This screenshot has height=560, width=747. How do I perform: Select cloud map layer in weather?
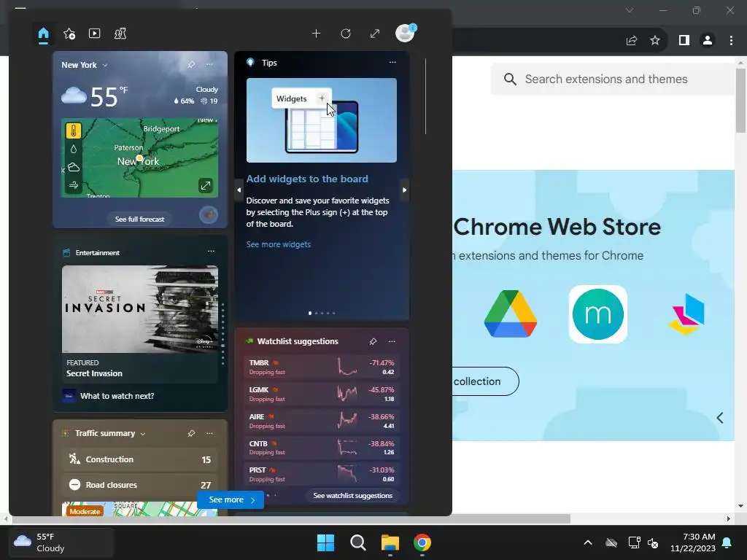pos(74,167)
